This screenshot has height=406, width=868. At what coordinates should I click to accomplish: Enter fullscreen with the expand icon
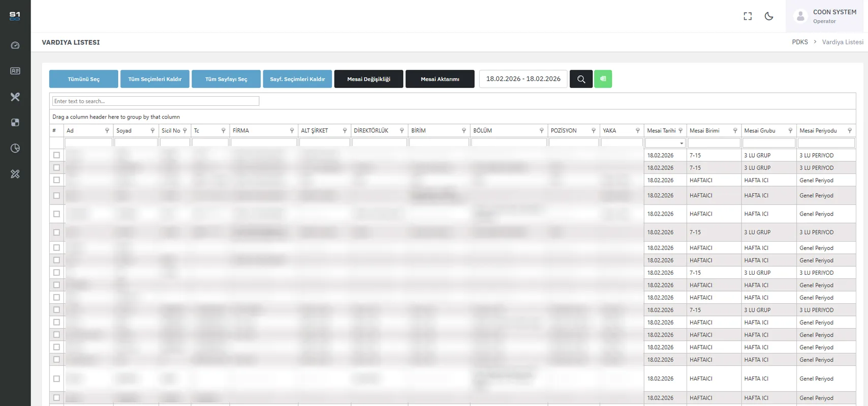click(748, 16)
